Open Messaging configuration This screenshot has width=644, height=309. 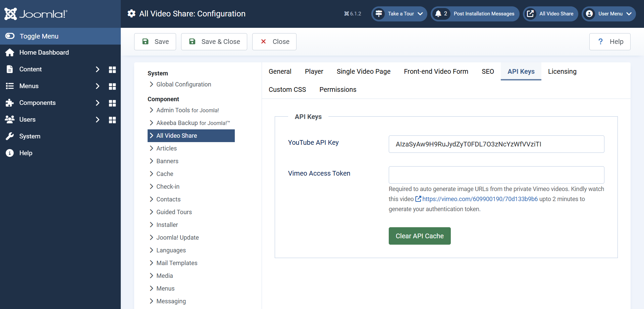[171, 301]
